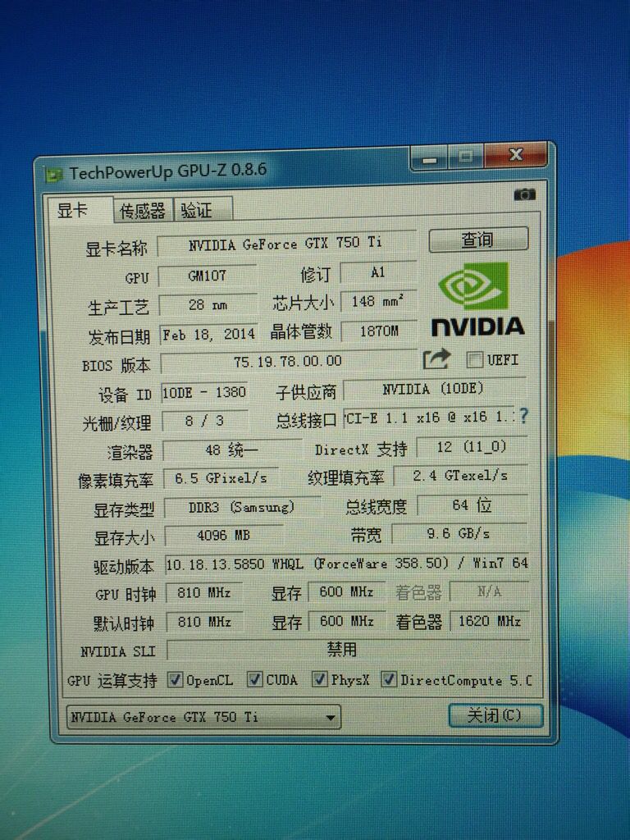This screenshot has height=840, width=630.
Task: Click the device ID field 10DE - 1380
Action: [204, 393]
